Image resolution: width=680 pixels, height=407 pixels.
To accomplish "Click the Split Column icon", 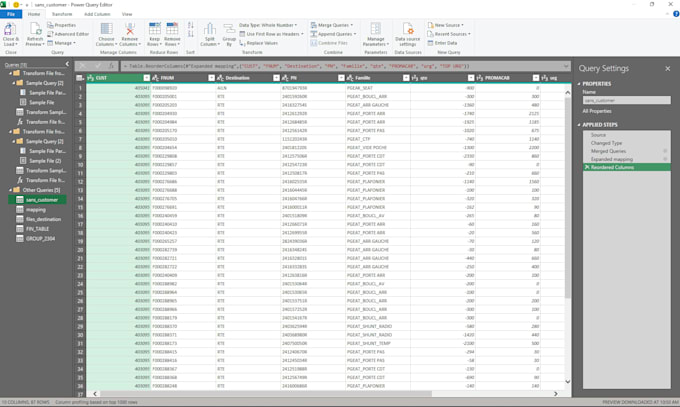I will [209, 29].
